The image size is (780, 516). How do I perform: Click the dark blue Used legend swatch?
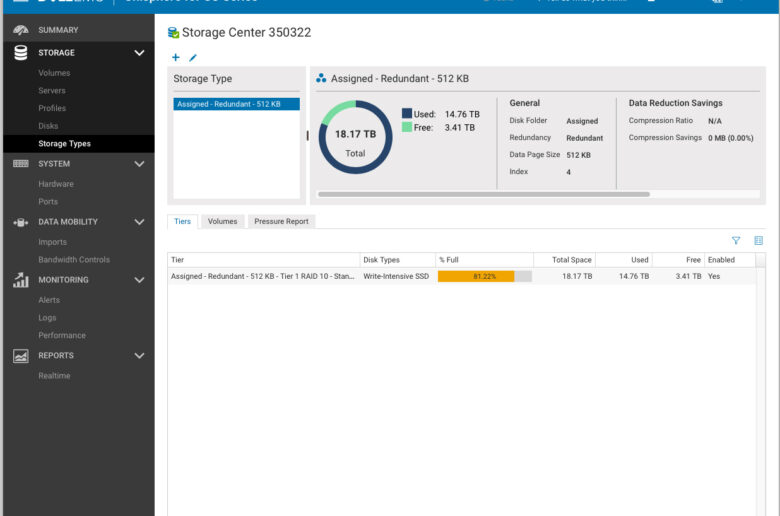(407, 113)
